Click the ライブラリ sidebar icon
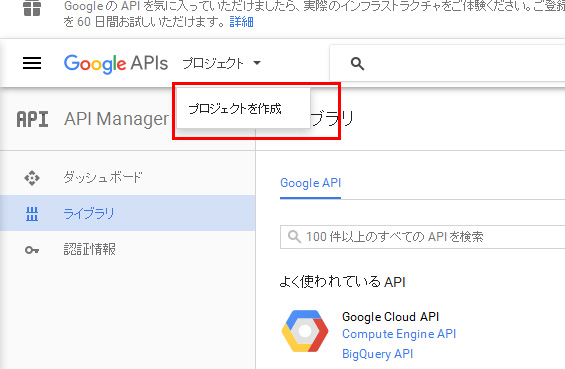The image size is (565, 369). pos(32,214)
